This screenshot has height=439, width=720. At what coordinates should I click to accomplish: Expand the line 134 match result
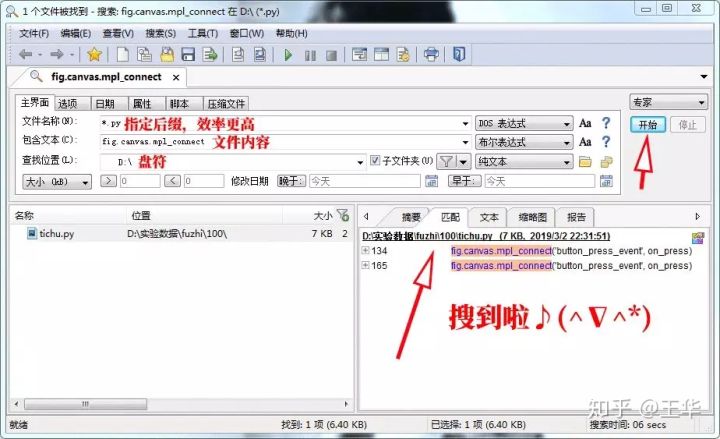(x=366, y=251)
